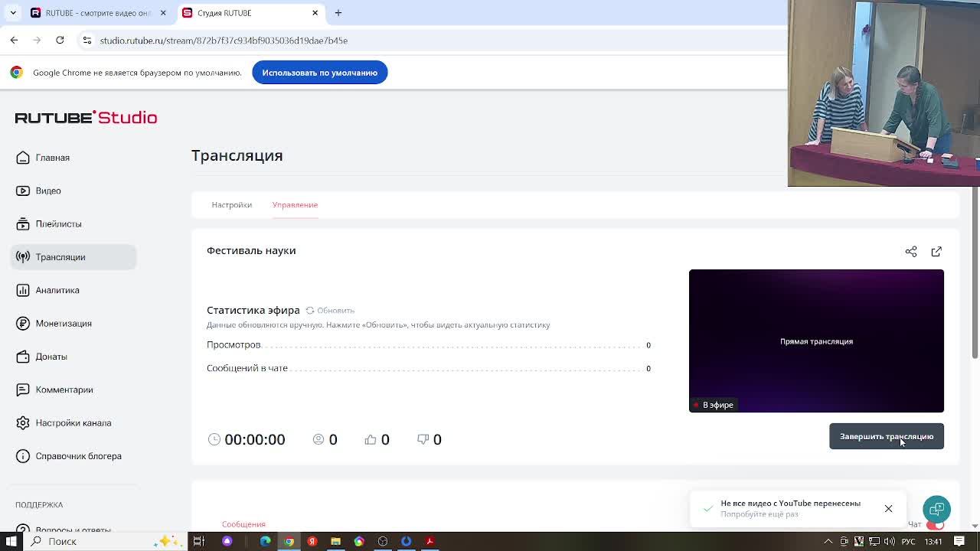Click the 13:41 system clock
Viewport: 980px width, 551px height.
pyautogui.click(x=933, y=541)
